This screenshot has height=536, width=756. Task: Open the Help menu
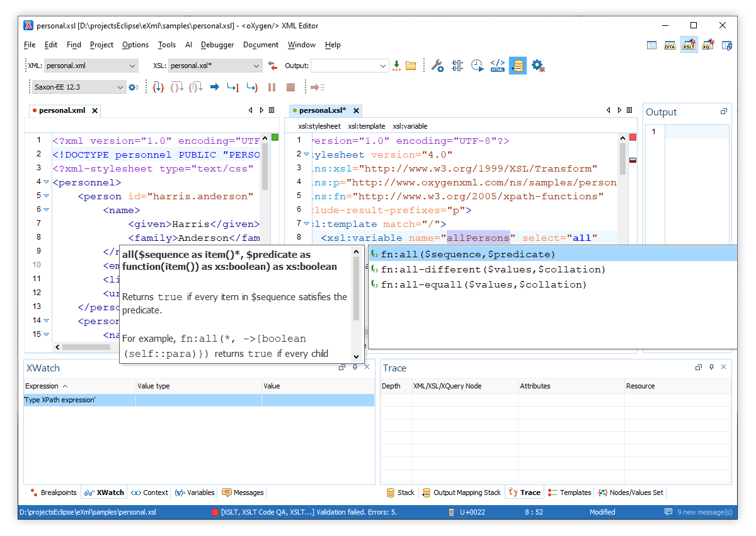click(x=333, y=45)
